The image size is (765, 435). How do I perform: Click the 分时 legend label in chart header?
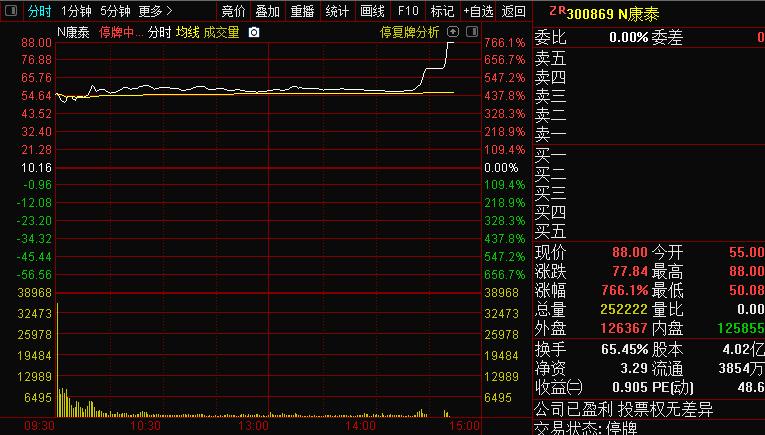(160, 33)
